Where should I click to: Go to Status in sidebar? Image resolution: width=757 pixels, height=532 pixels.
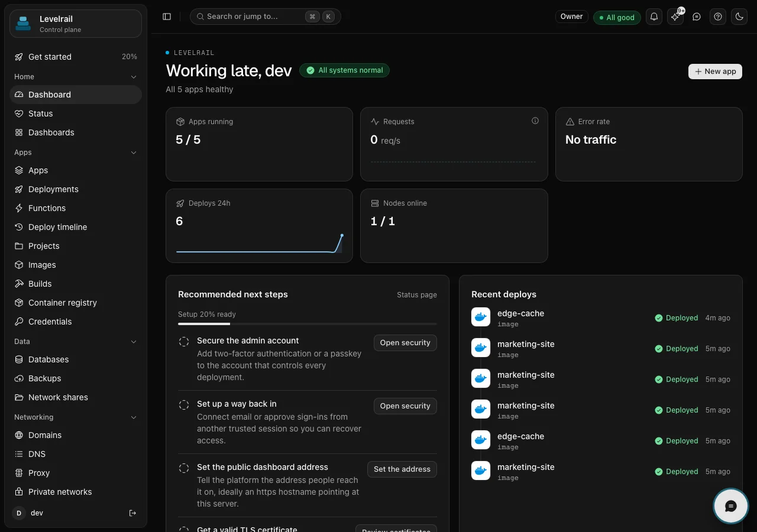[76, 113]
